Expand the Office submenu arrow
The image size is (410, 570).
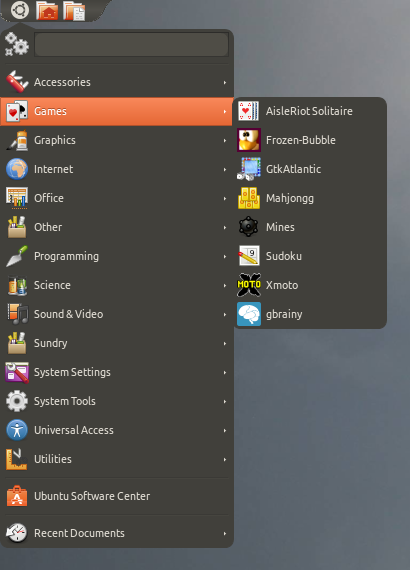225,199
